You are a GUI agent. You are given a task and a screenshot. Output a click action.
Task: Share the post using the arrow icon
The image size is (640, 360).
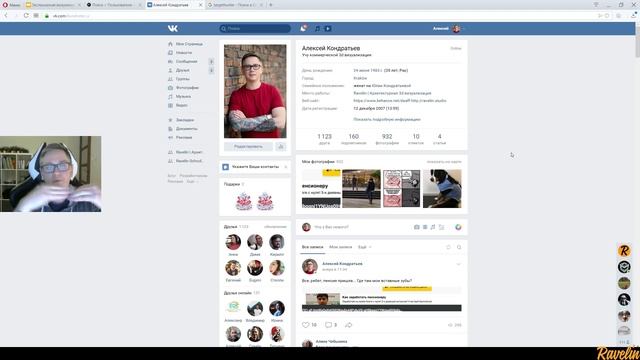click(348, 325)
